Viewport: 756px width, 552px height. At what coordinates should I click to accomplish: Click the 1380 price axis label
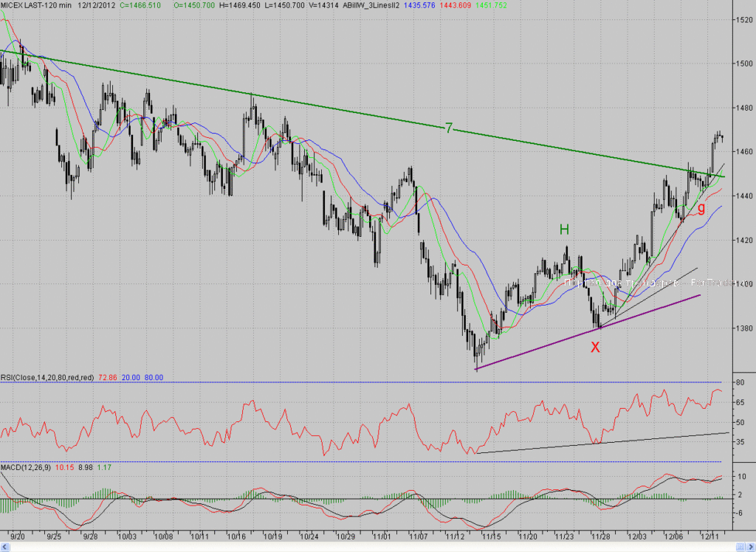(744, 329)
